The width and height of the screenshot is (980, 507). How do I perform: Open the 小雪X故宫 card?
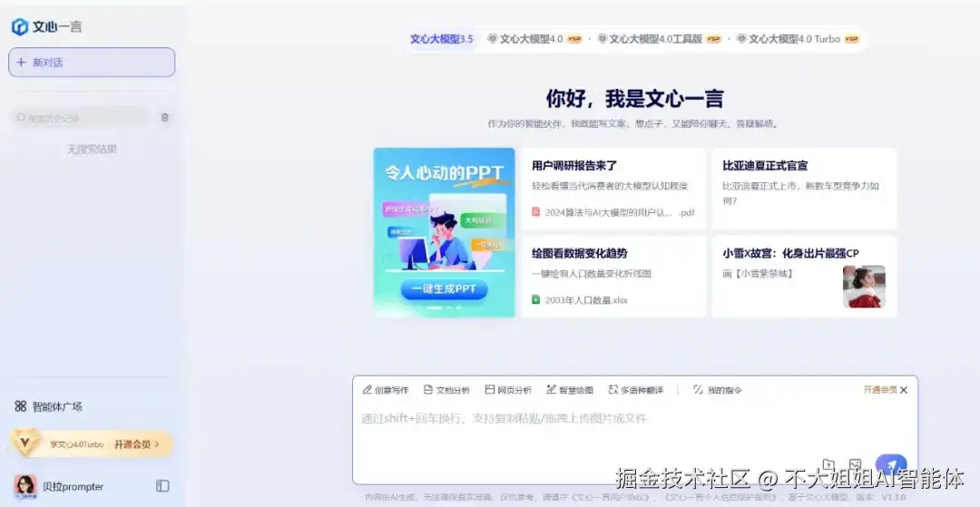tap(804, 277)
